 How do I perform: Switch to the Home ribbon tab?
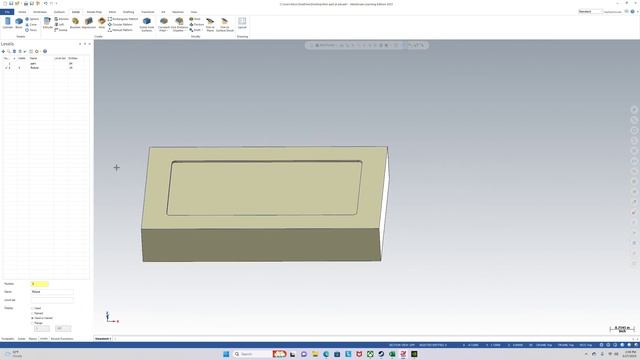point(22,12)
